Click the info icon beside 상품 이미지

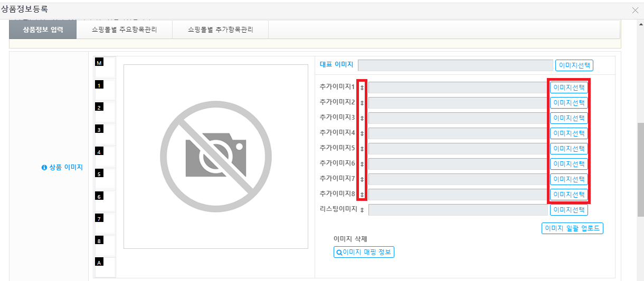tap(44, 168)
